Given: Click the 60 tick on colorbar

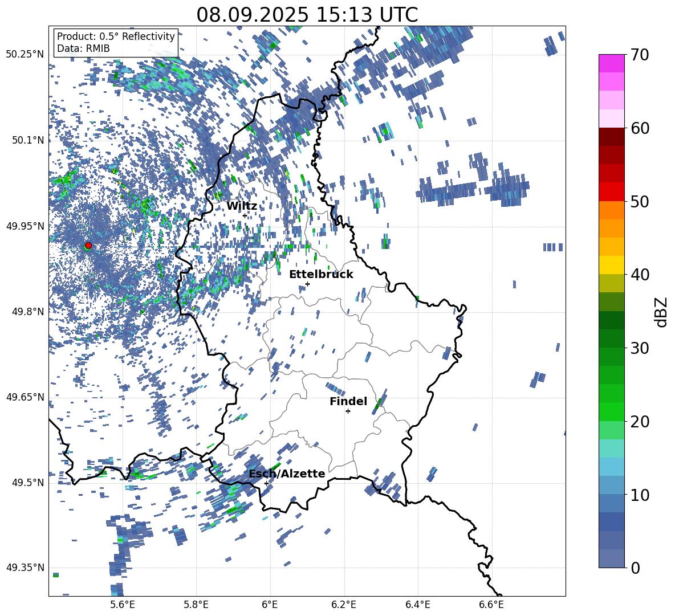Looking at the screenshot, I should (639, 128).
